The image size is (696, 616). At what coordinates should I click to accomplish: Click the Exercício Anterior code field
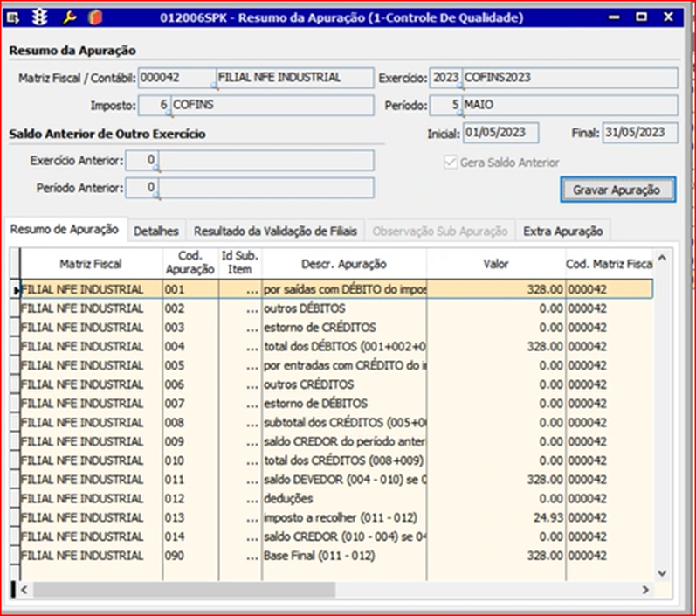pos(141,161)
